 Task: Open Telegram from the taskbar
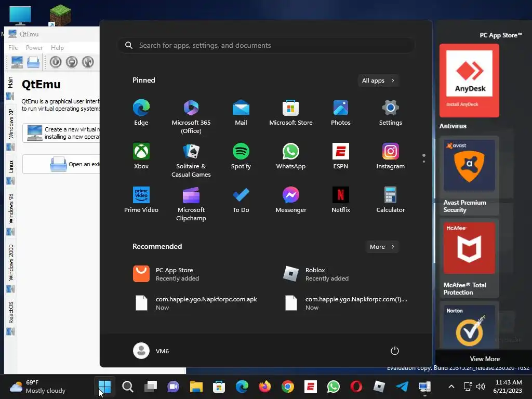(x=402, y=387)
